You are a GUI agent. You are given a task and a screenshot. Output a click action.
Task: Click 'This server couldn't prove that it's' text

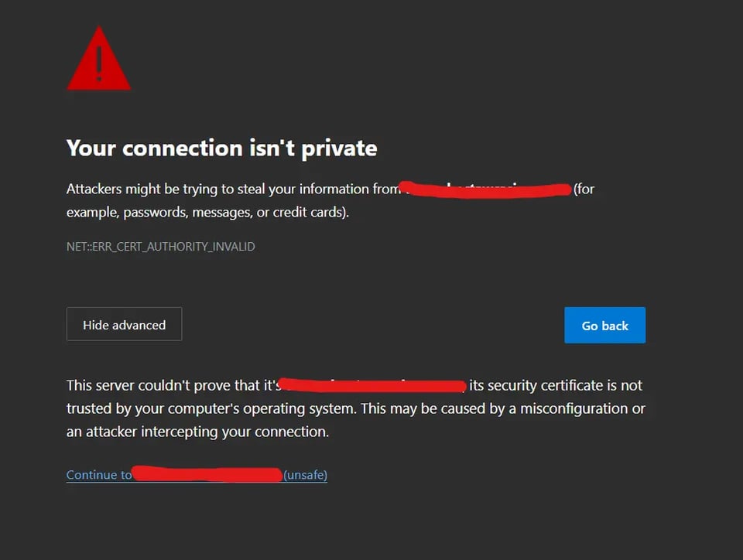click(x=172, y=385)
